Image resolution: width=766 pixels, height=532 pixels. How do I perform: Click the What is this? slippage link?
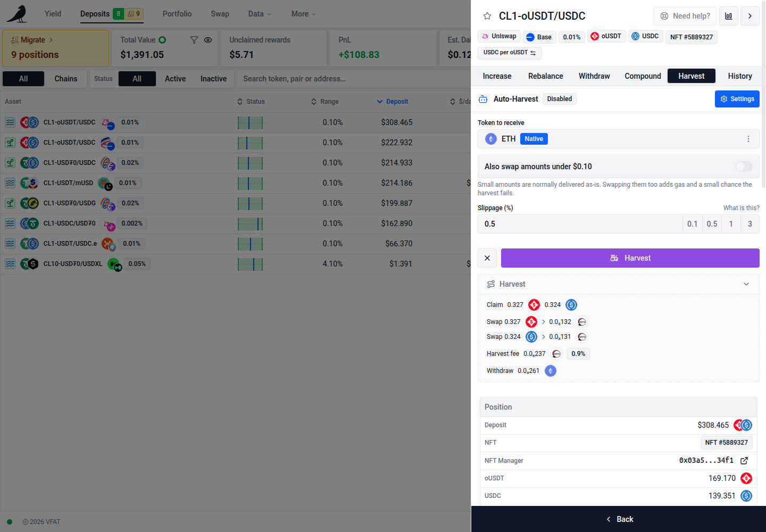(742, 208)
